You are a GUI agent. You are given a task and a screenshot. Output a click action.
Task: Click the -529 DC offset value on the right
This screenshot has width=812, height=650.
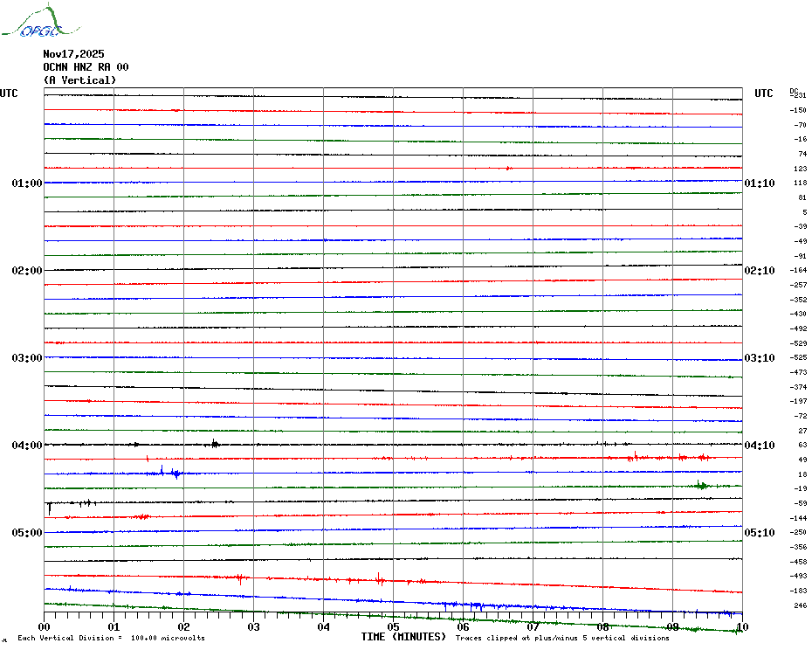(x=799, y=343)
